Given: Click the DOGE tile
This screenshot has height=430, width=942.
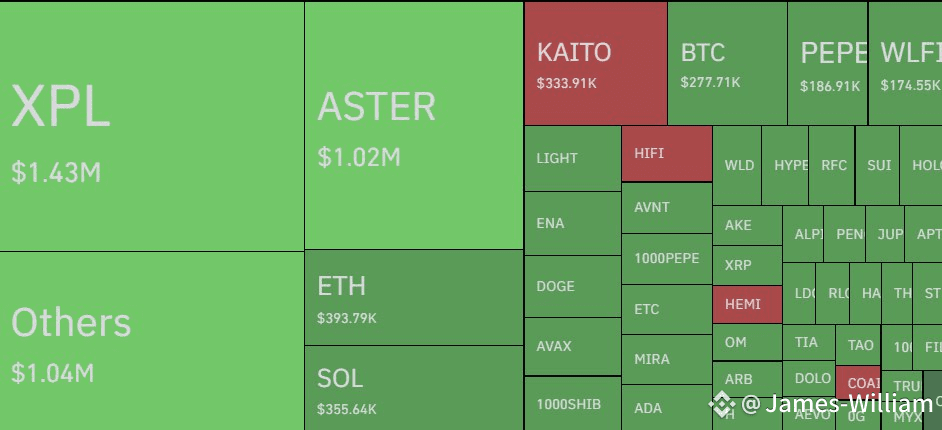Looking at the screenshot, I should coord(573,286).
